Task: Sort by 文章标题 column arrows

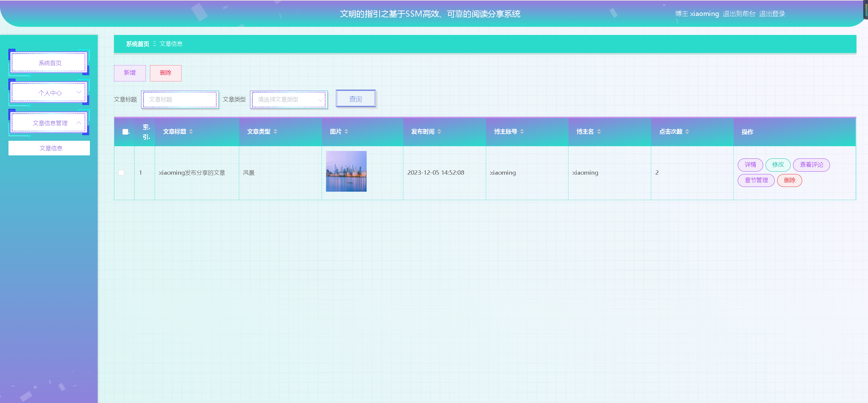Action: [x=191, y=132]
